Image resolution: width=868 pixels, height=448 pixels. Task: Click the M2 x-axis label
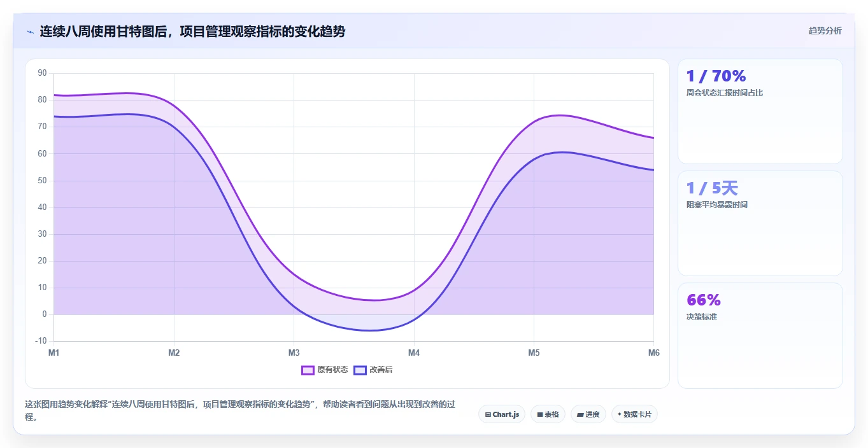(x=174, y=353)
